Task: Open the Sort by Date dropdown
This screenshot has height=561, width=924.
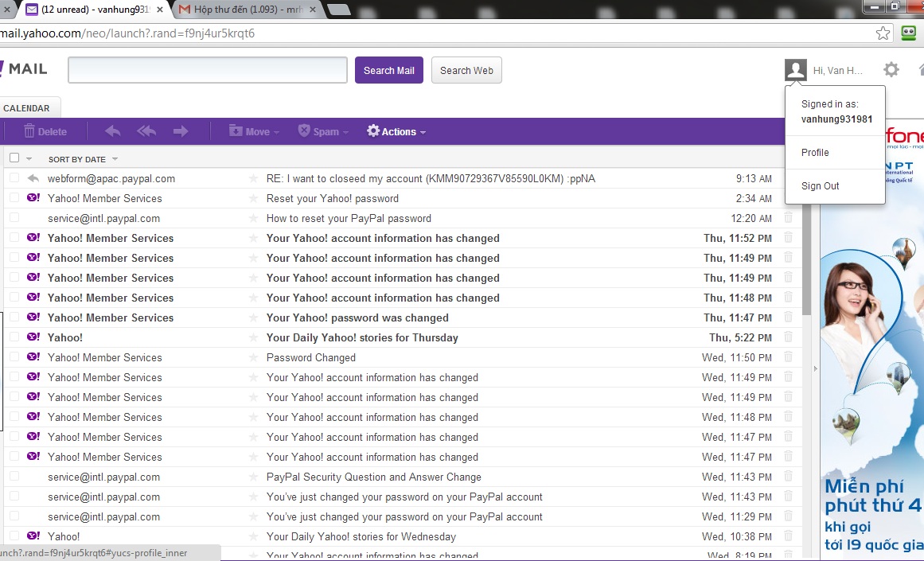Action: [83, 159]
